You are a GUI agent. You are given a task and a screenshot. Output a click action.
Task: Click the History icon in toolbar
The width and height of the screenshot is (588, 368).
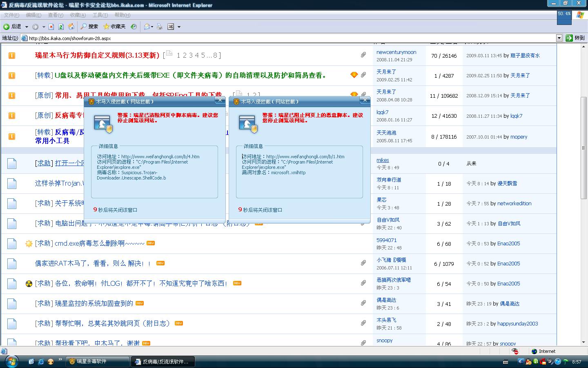[134, 27]
